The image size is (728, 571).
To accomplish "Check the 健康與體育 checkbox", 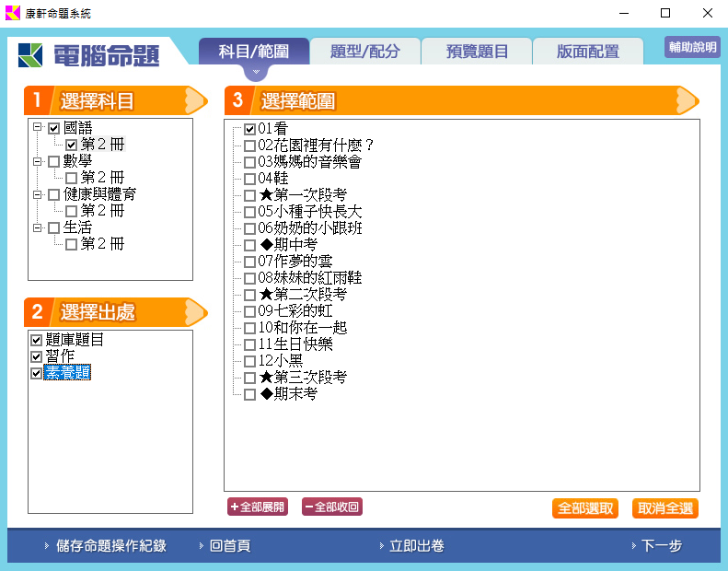I will (54, 194).
